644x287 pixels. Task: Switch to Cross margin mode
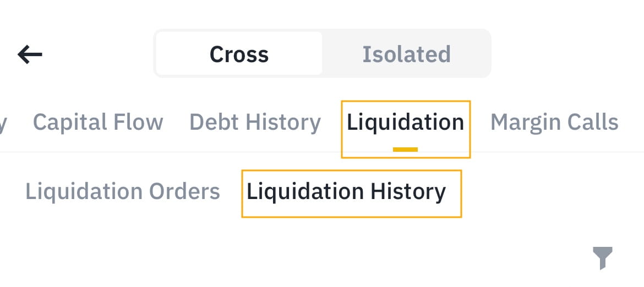[x=239, y=54]
